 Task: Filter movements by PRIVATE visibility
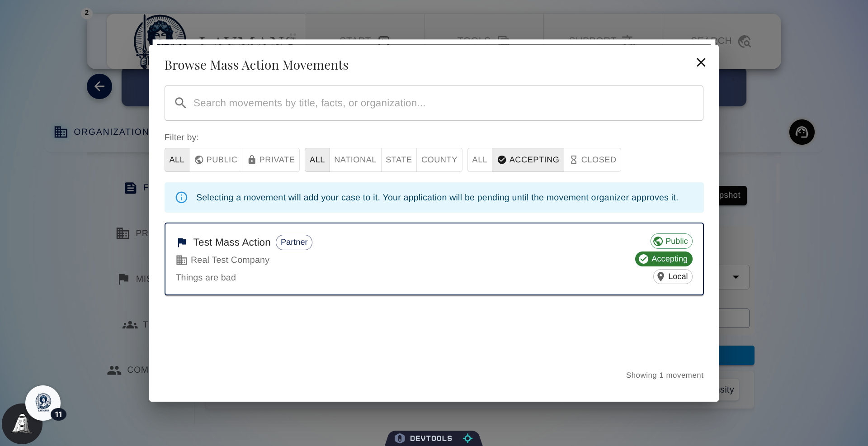tap(271, 160)
